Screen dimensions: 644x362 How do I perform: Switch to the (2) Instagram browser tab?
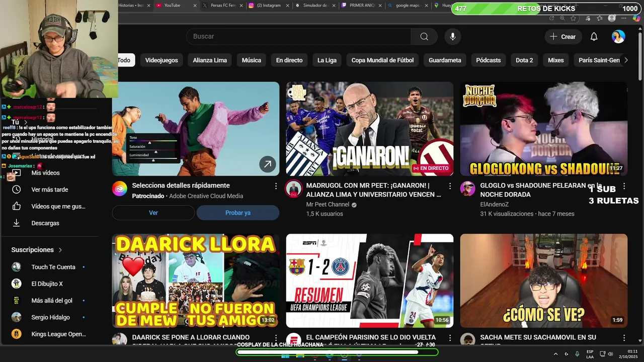point(269,5)
